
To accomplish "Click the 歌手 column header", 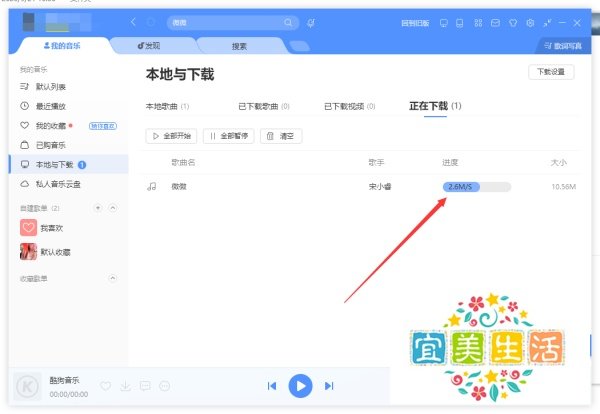I will [376, 163].
